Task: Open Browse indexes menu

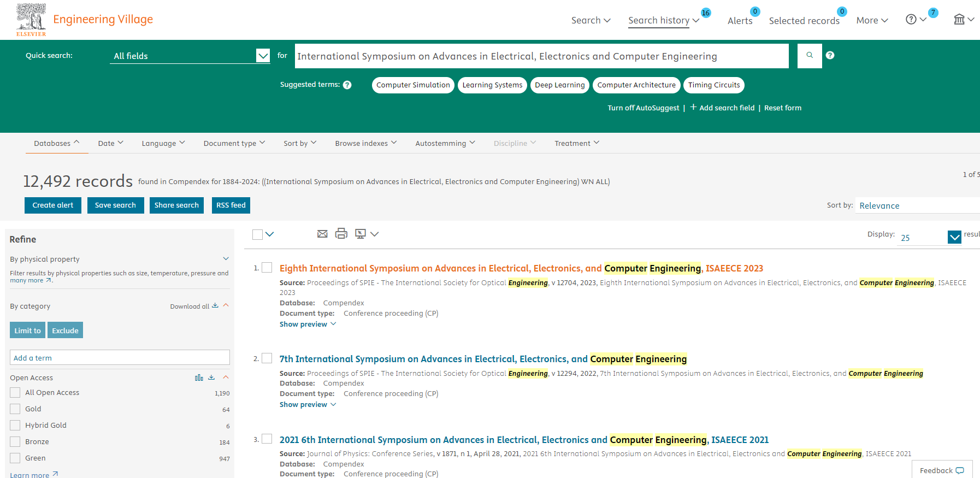Action: tap(366, 143)
